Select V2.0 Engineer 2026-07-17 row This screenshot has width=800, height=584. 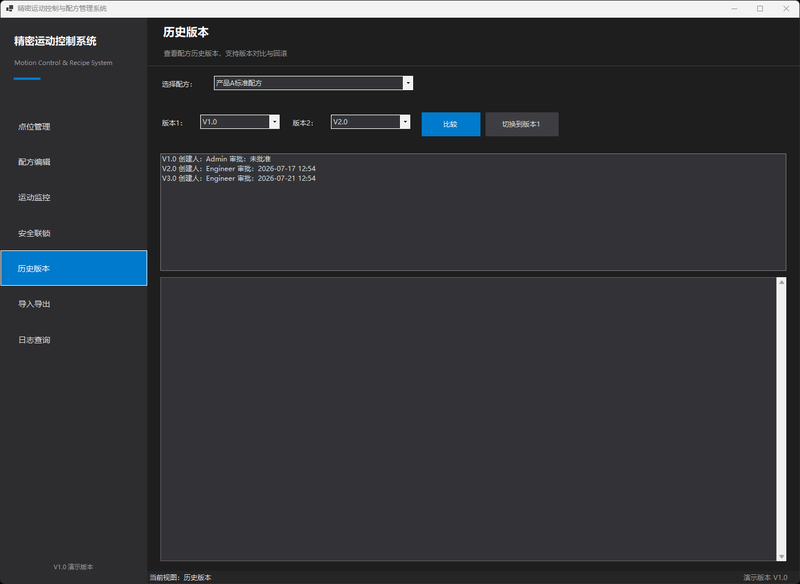(x=473, y=169)
